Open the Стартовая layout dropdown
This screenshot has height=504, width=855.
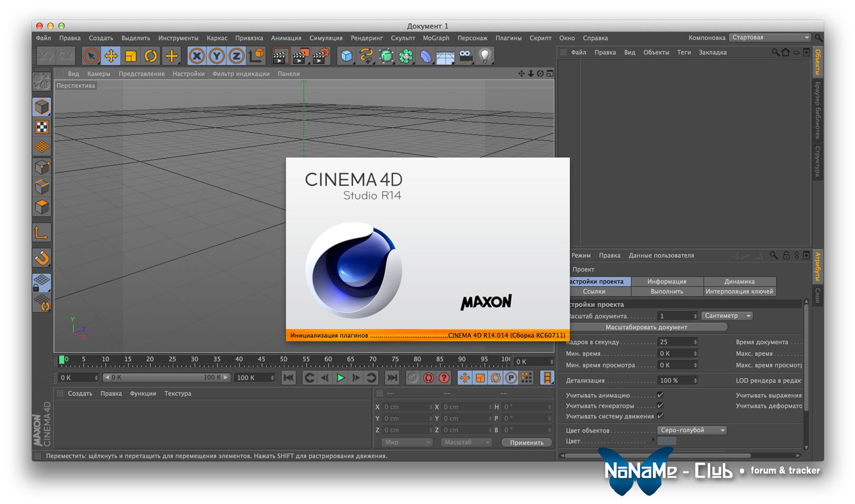(x=770, y=38)
